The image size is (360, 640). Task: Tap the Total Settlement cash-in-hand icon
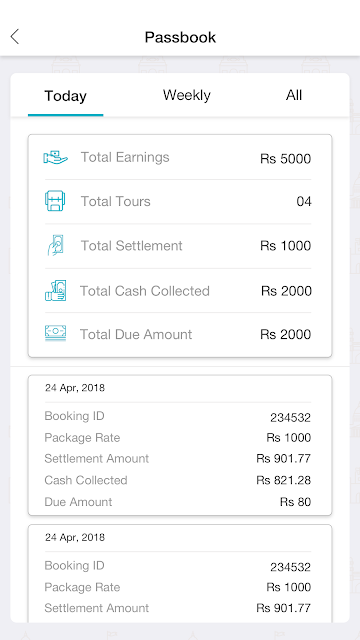pos(55,245)
